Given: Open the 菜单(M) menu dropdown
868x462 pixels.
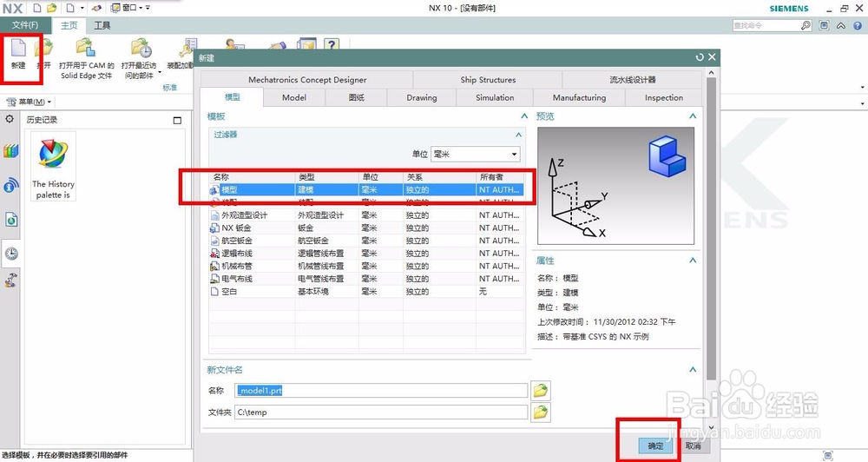Looking at the screenshot, I should [29, 102].
